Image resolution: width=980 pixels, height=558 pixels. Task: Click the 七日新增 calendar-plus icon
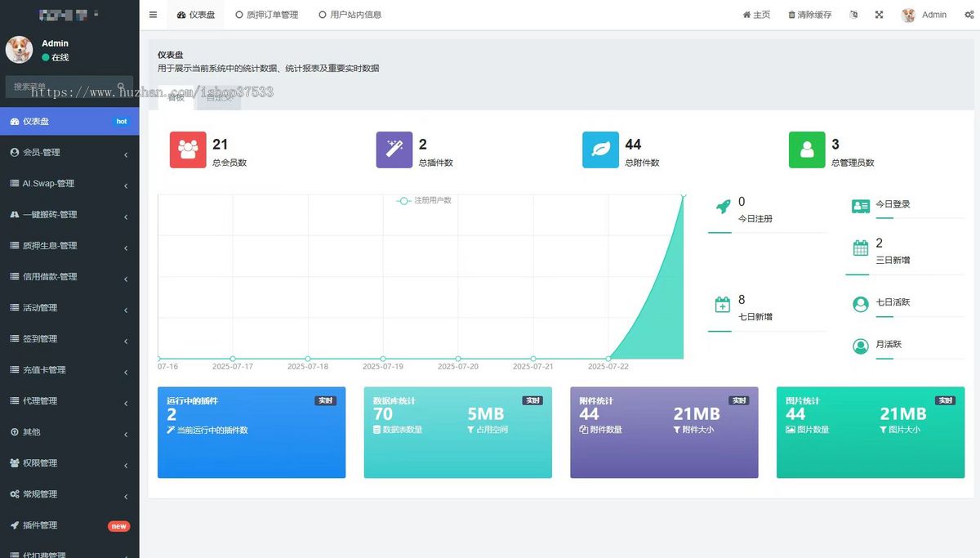(x=723, y=305)
